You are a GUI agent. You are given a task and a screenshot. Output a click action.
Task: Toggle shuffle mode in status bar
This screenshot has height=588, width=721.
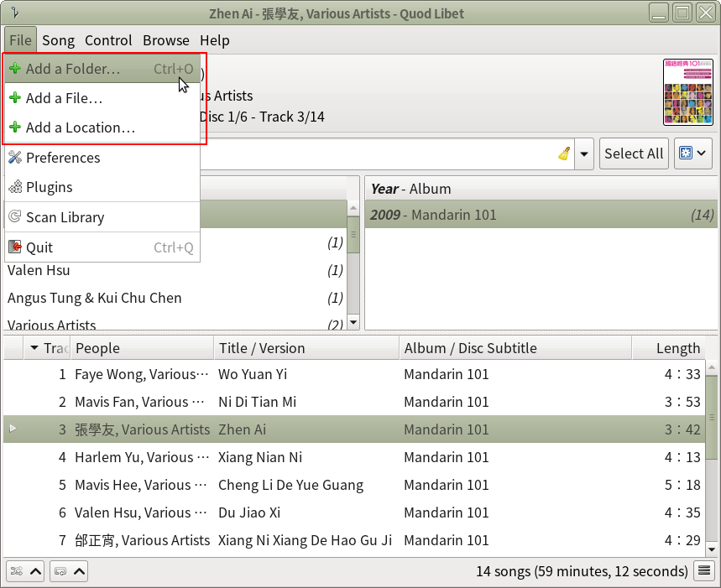coord(16,571)
